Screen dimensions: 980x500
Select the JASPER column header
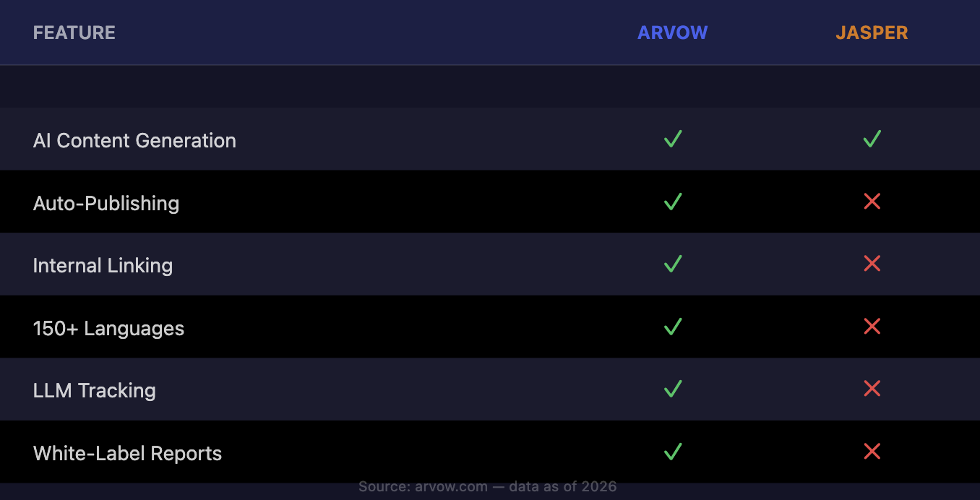872,33
